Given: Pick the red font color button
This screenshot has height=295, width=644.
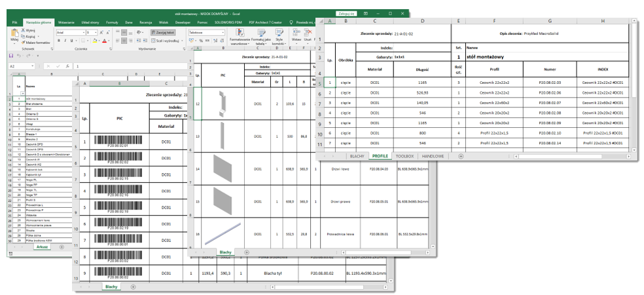Looking at the screenshot, I should click(x=104, y=41).
